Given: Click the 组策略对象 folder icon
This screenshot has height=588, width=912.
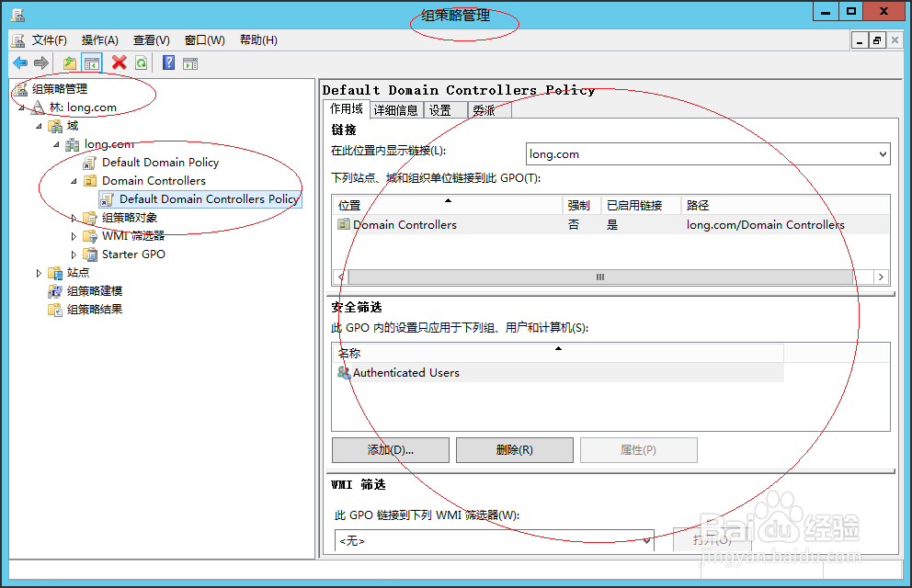Looking at the screenshot, I should tap(90, 218).
